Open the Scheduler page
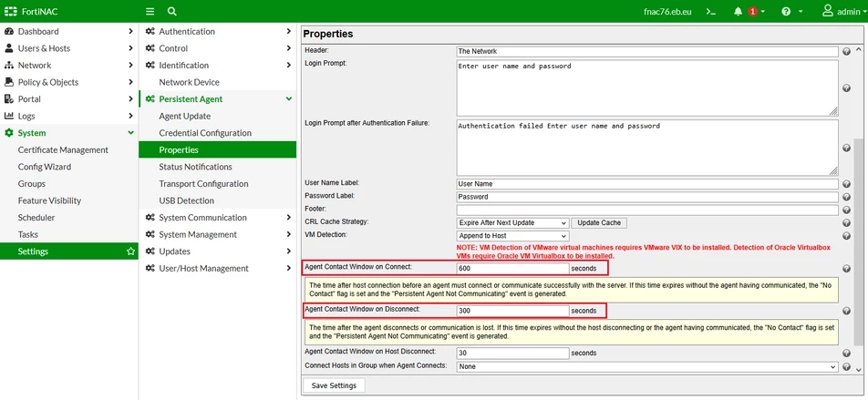This screenshot has height=400, width=868. pos(36,218)
